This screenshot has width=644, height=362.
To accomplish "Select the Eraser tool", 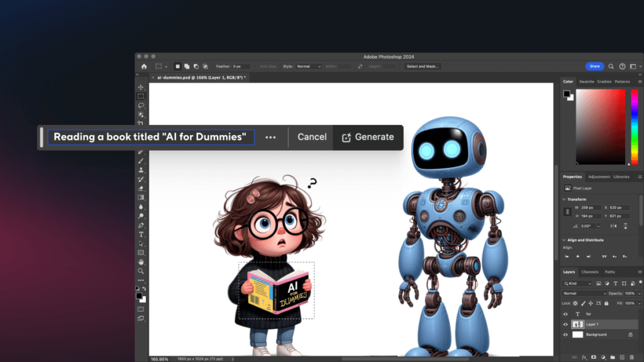I will tap(141, 189).
